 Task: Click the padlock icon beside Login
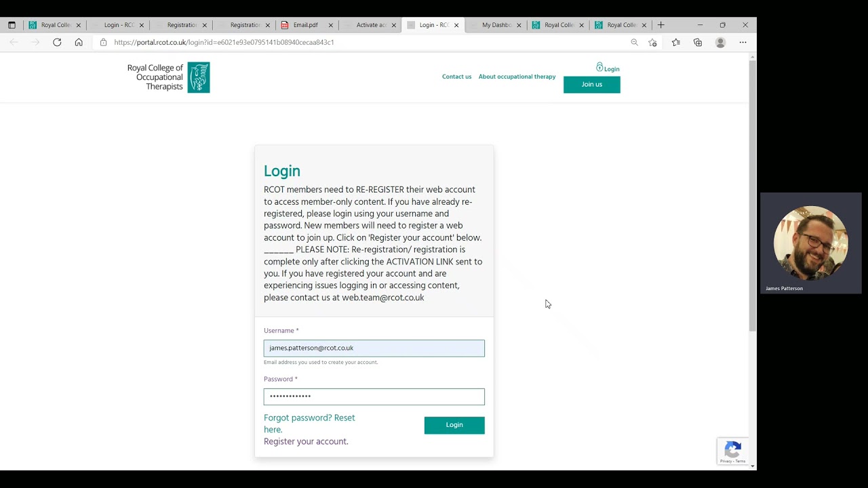point(599,67)
